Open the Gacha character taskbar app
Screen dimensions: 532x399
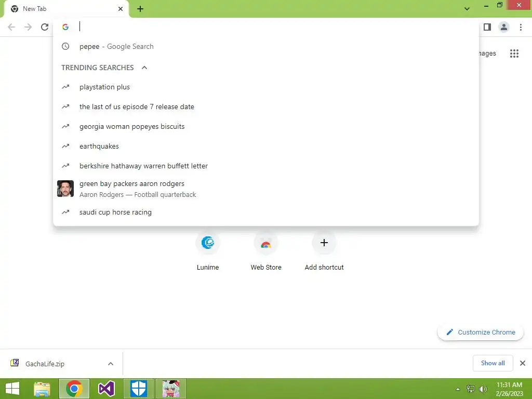[x=171, y=389]
